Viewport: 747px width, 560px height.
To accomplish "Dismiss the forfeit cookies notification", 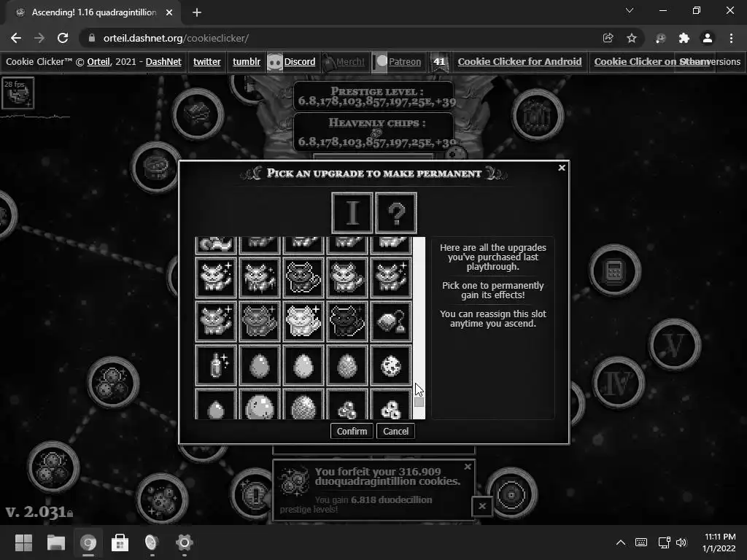I will (x=468, y=467).
